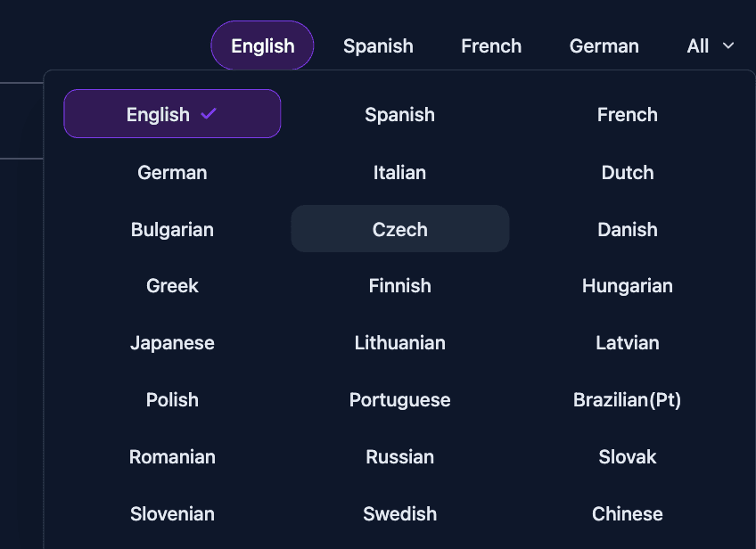This screenshot has width=756, height=549.
Task: Switch to the French tab
Action: click(491, 45)
